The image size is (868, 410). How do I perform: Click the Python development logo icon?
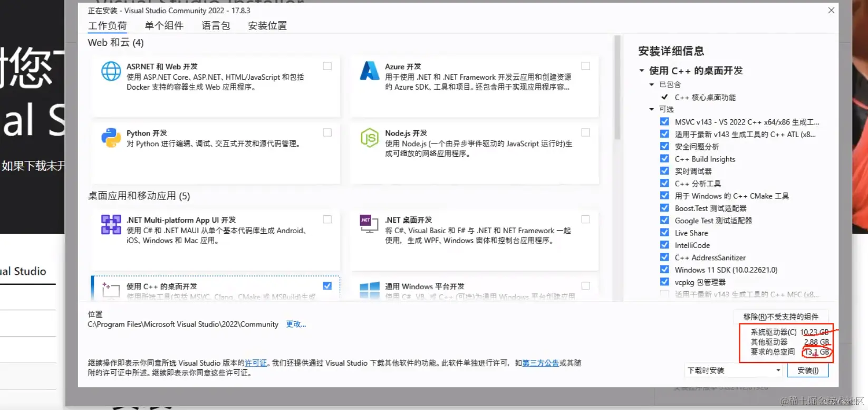click(x=111, y=138)
